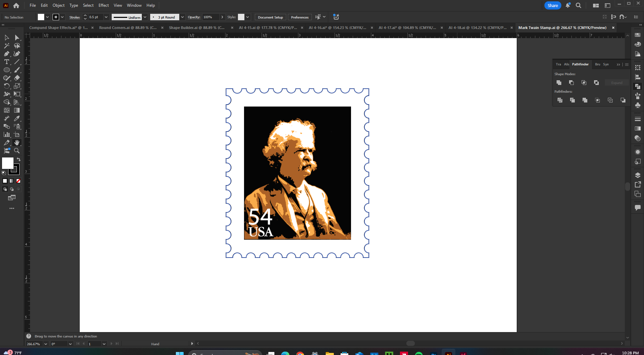The height and width of the screenshot is (355, 644).
Task: Open 3 pt Round brush dropdown
Action: pos(182,17)
